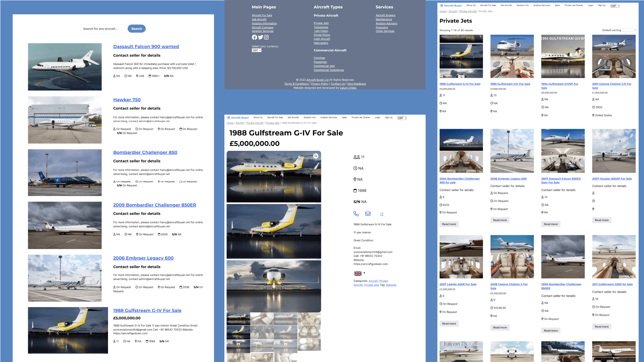Click Sign Up in Private Jets page nav

pyautogui.click(x=602, y=5)
